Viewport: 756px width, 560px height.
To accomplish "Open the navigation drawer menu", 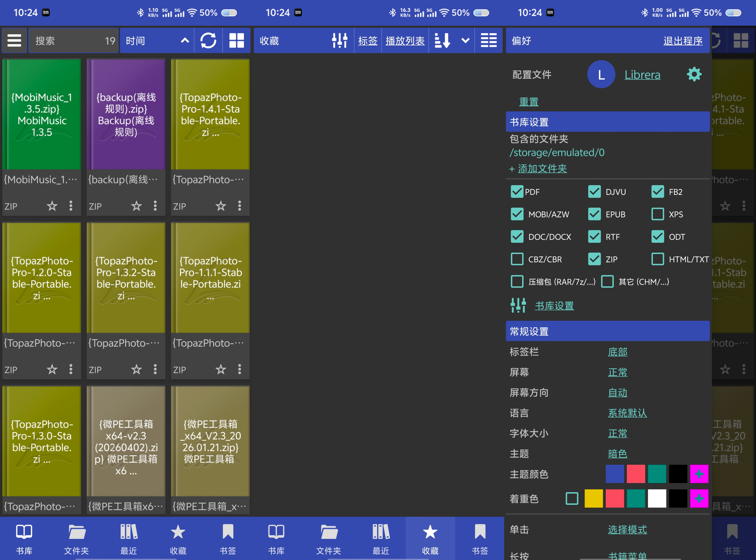I will click(14, 40).
